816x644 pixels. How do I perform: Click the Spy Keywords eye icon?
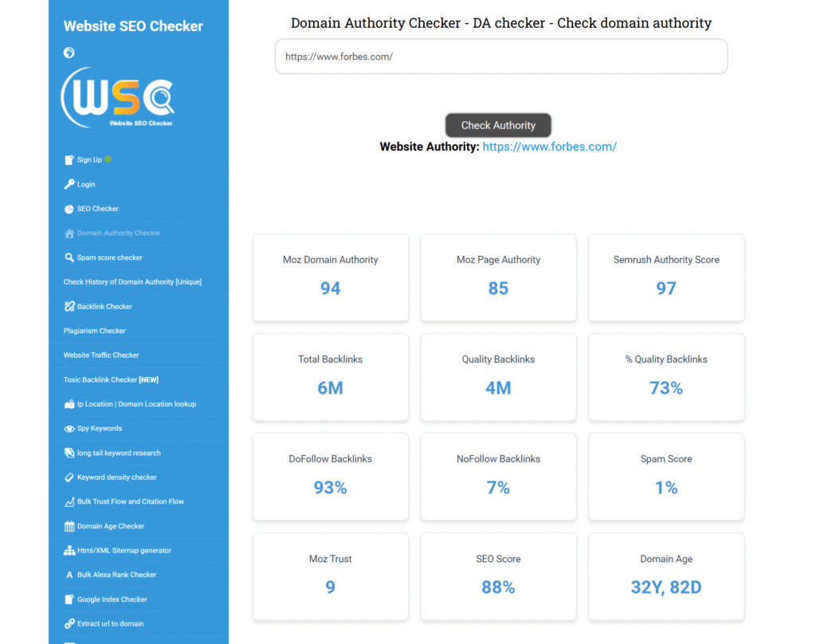(x=69, y=429)
